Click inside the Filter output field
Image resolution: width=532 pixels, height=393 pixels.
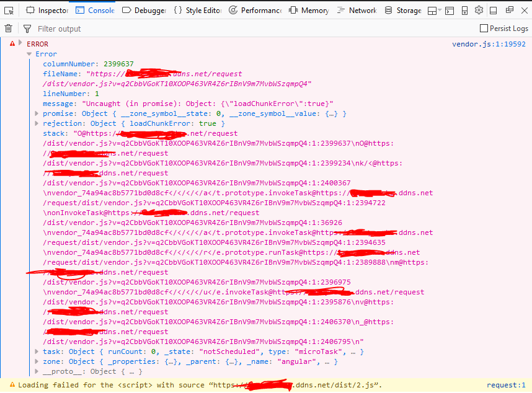pos(74,29)
